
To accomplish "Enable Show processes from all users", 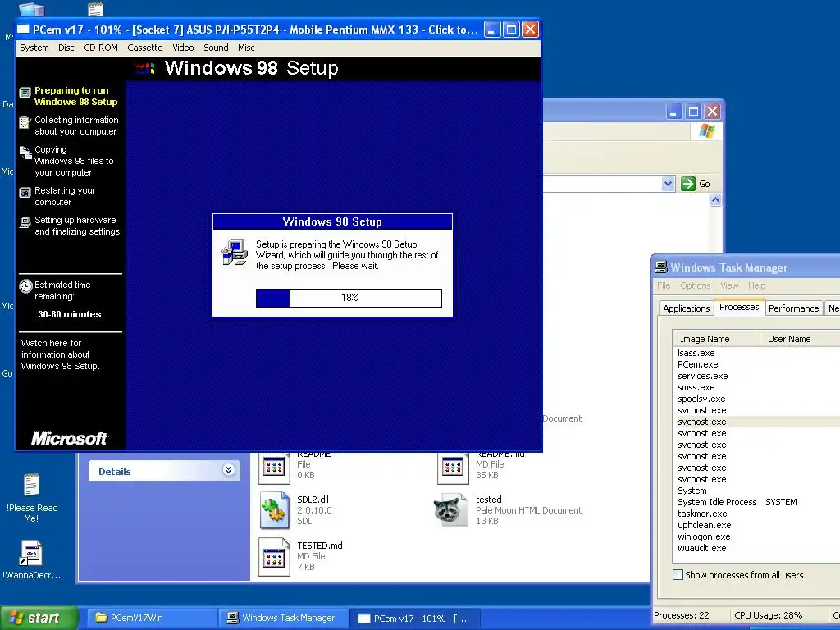I will coord(678,575).
